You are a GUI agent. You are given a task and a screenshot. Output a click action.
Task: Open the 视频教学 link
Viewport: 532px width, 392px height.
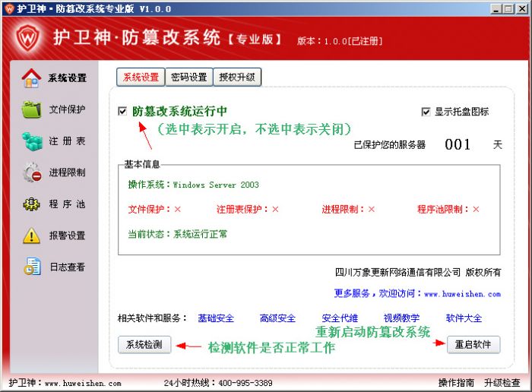tap(401, 318)
